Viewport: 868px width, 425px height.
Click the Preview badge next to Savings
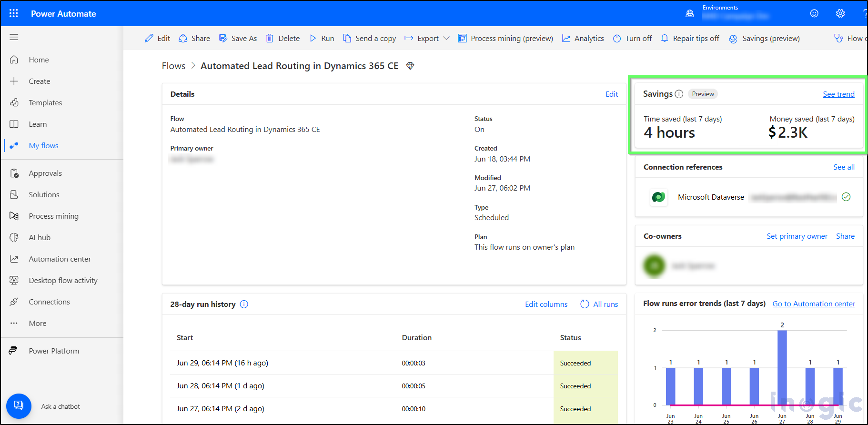coord(703,94)
